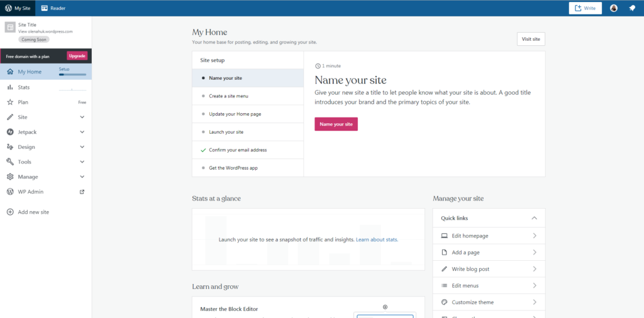The image size is (644, 318).
Task: Click the clock icon beside 1 minute
Action: coord(318,65)
